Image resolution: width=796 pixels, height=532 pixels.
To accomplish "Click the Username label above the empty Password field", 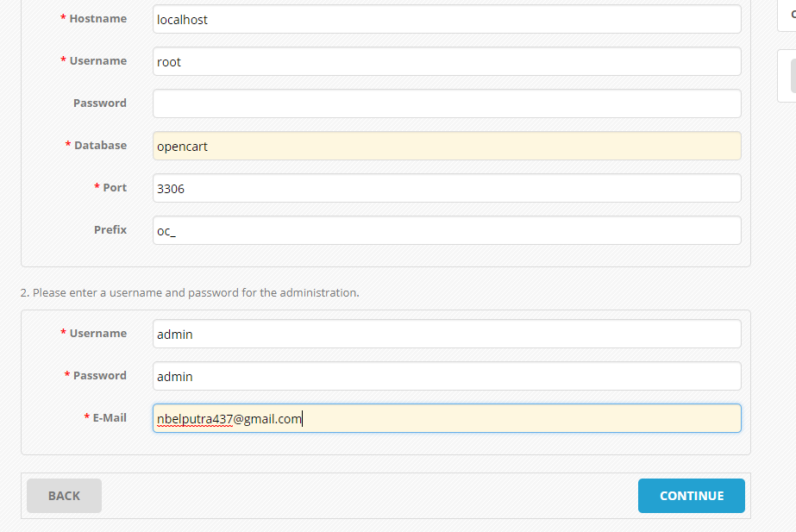I will click(97, 61).
